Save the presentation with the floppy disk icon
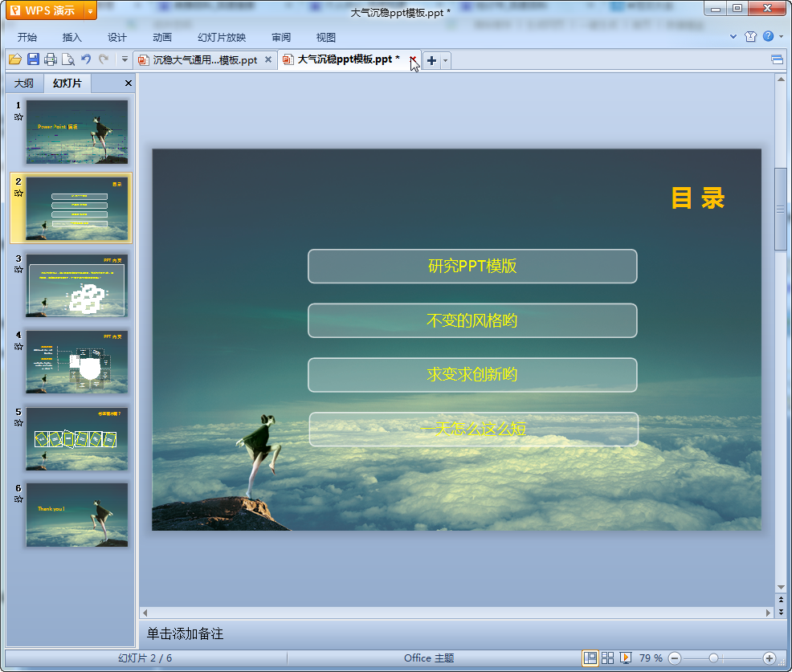Image resolution: width=792 pixels, height=672 pixels. [34, 59]
